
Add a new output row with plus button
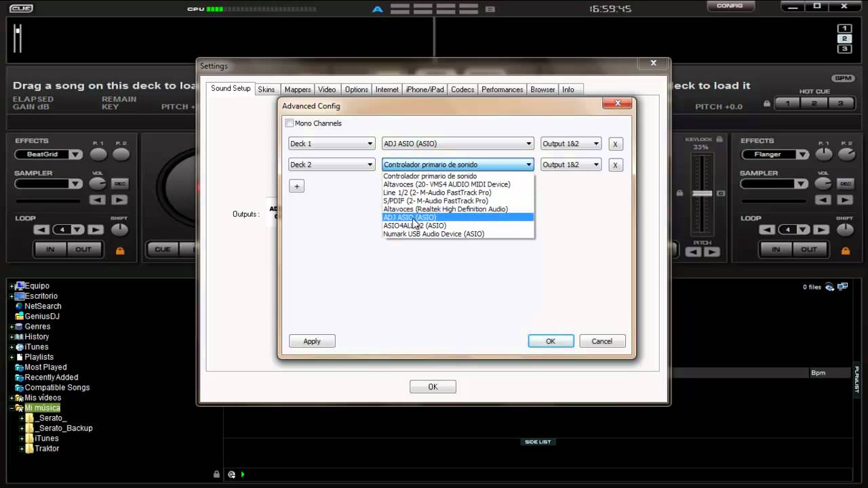pyautogui.click(x=296, y=186)
